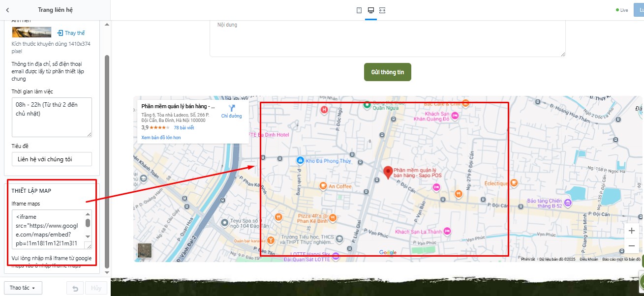Click the red Sapo POS location pin
The height and width of the screenshot is (296, 644).
point(388,172)
